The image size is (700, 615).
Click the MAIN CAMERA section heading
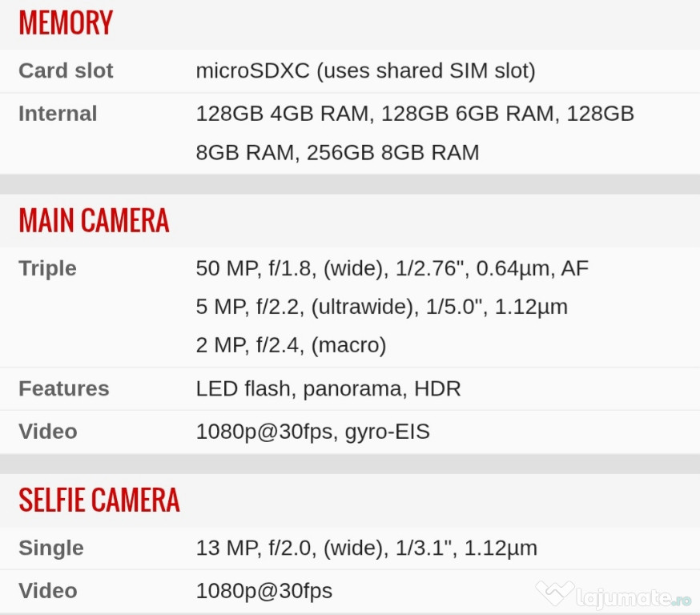click(x=94, y=220)
